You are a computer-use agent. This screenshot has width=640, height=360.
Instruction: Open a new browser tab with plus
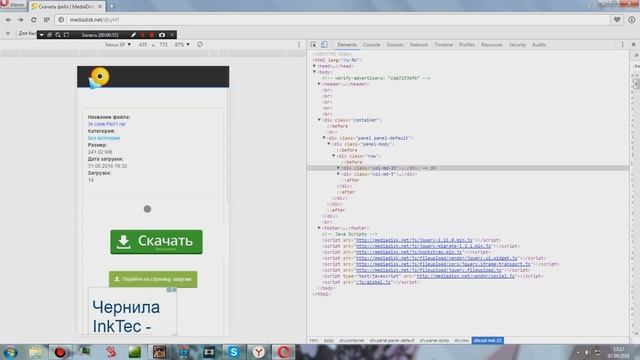click(112, 6)
